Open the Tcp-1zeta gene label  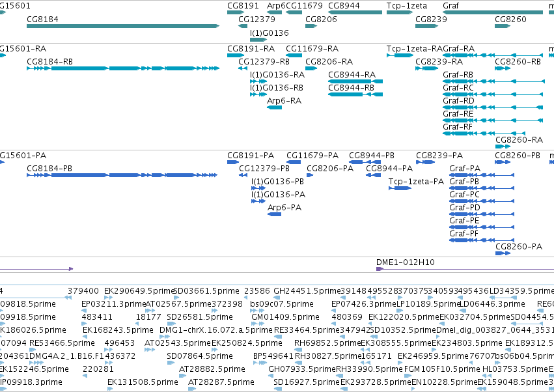407,6
